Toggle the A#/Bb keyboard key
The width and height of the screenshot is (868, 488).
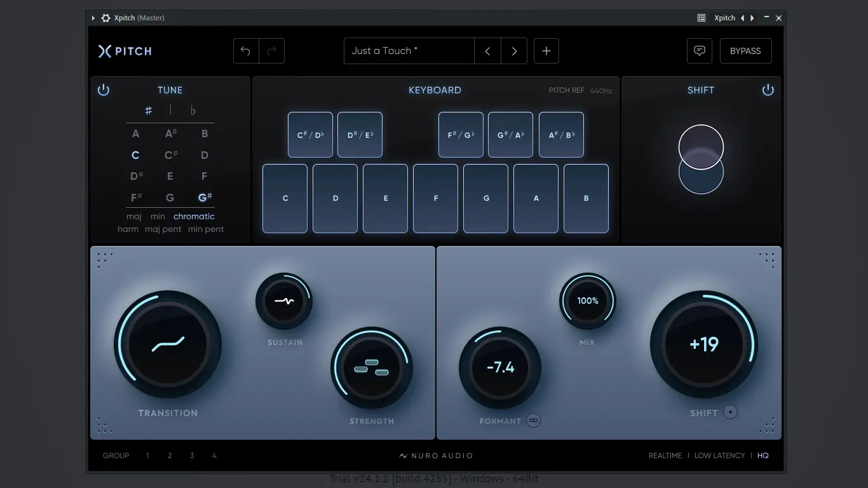tap(561, 135)
